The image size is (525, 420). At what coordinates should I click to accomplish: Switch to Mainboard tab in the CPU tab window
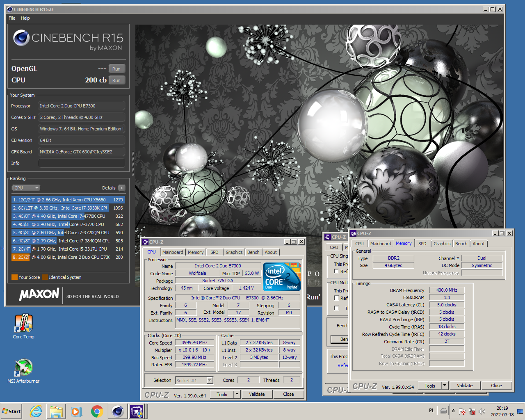[173, 252]
